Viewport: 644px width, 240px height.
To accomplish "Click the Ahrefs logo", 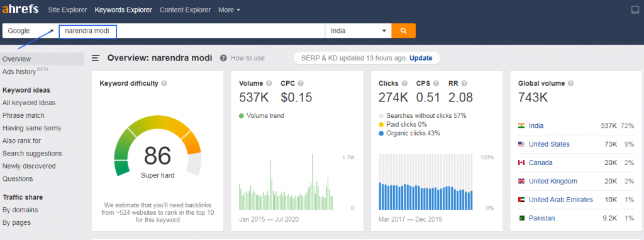I will tap(21, 9).
